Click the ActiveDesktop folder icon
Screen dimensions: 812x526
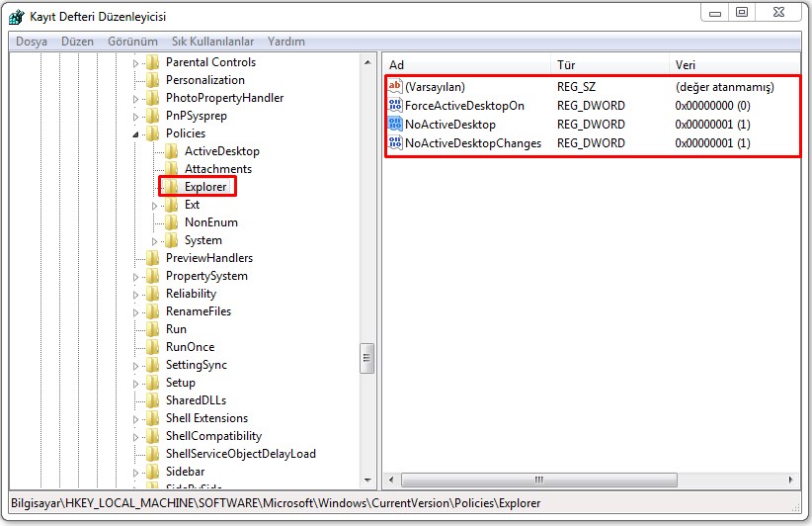click(172, 151)
